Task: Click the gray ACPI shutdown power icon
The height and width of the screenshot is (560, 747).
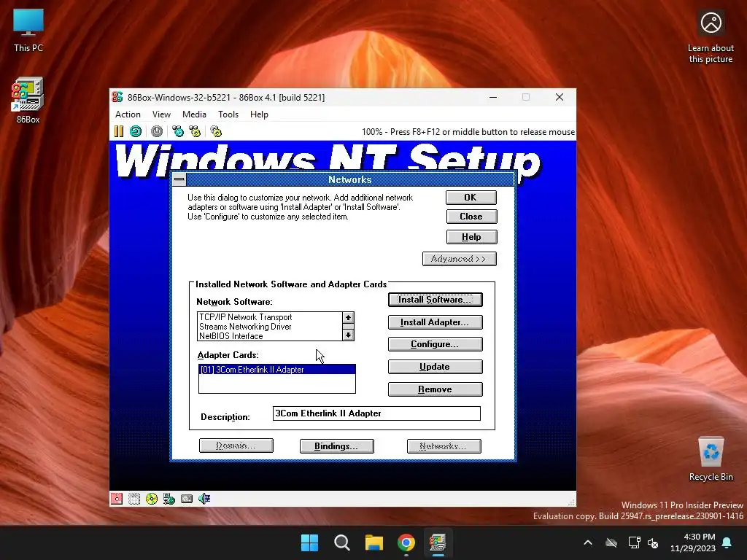Action: click(x=157, y=131)
